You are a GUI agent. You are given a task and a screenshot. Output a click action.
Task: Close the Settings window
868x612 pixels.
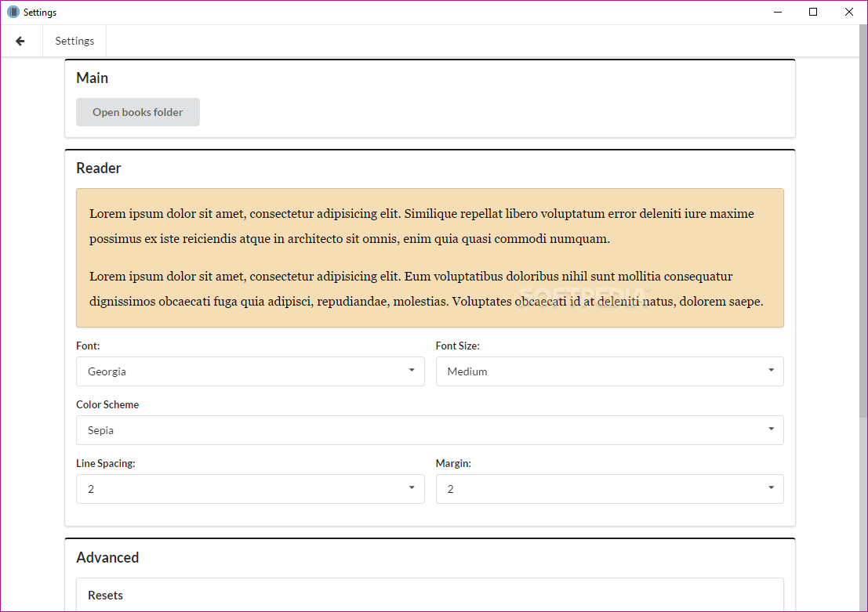[x=848, y=13]
